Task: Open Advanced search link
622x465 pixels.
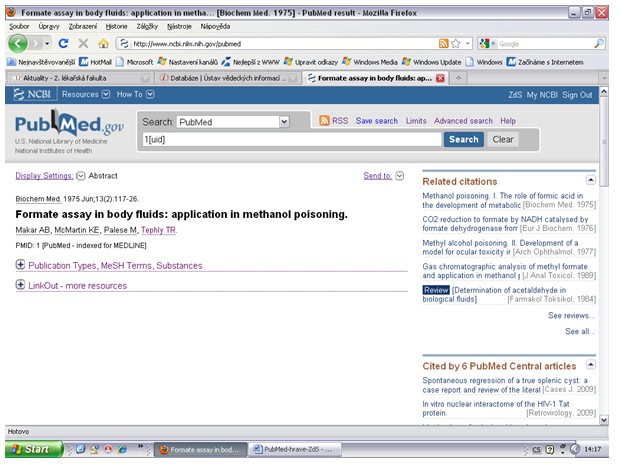Action: (x=463, y=121)
